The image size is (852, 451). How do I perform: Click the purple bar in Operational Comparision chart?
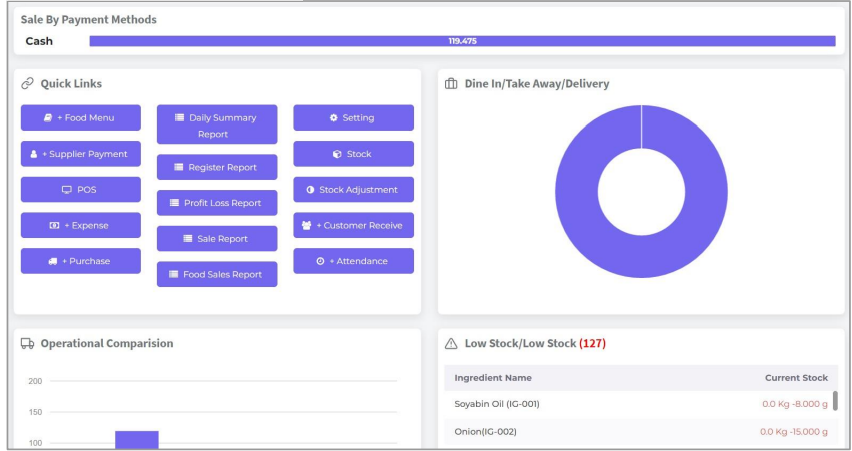coord(137,440)
